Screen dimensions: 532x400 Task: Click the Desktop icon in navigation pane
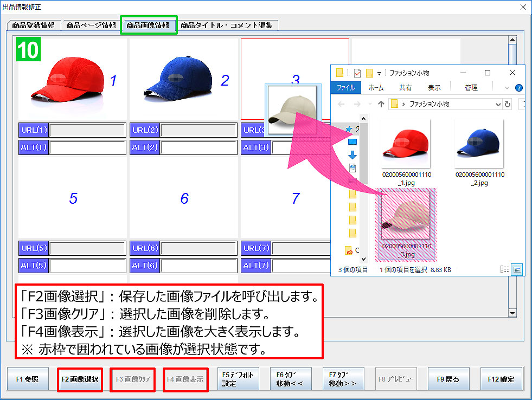[x=352, y=142]
